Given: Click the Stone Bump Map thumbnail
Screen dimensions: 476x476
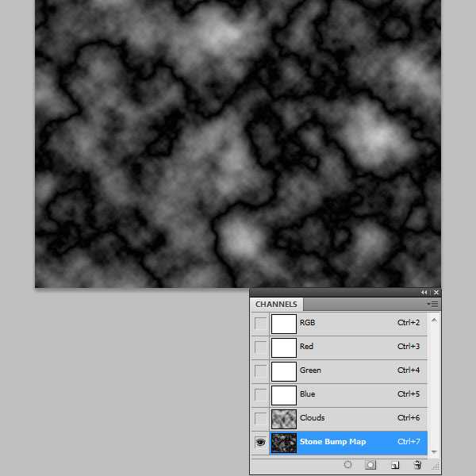Looking at the screenshot, I should (x=283, y=442).
